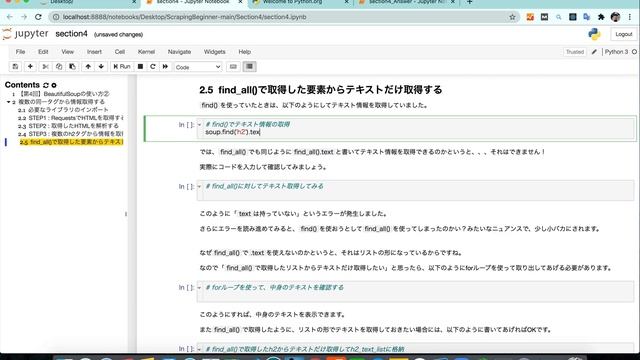
Task: Open the browser profile avatar
Action: (x=616, y=17)
